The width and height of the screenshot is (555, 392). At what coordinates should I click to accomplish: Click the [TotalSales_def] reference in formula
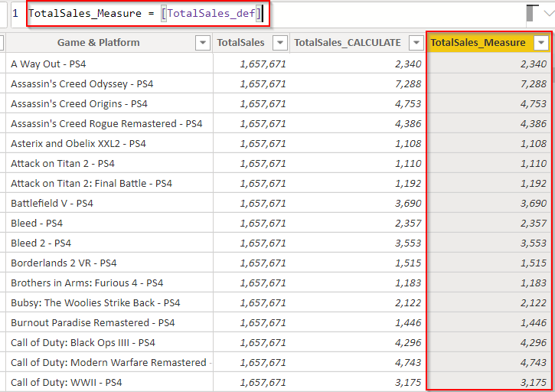coord(211,14)
